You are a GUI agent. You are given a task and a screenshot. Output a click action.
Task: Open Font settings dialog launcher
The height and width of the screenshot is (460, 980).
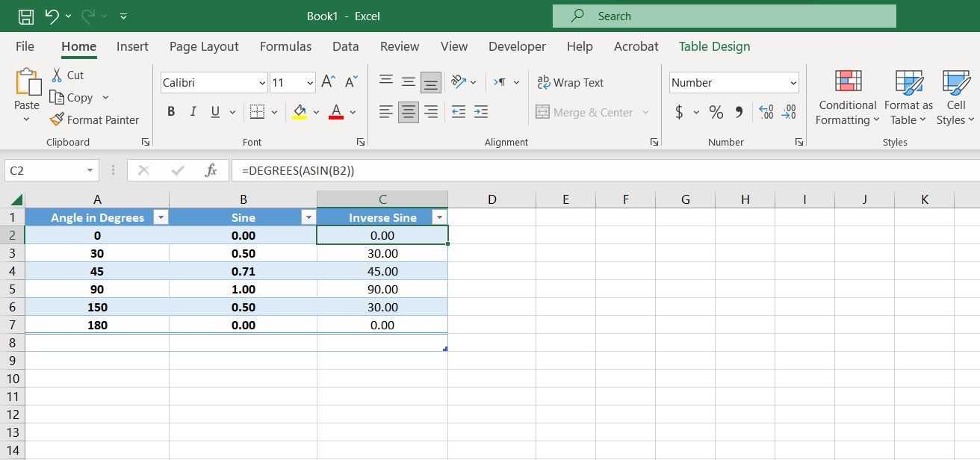click(x=361, y=142)
